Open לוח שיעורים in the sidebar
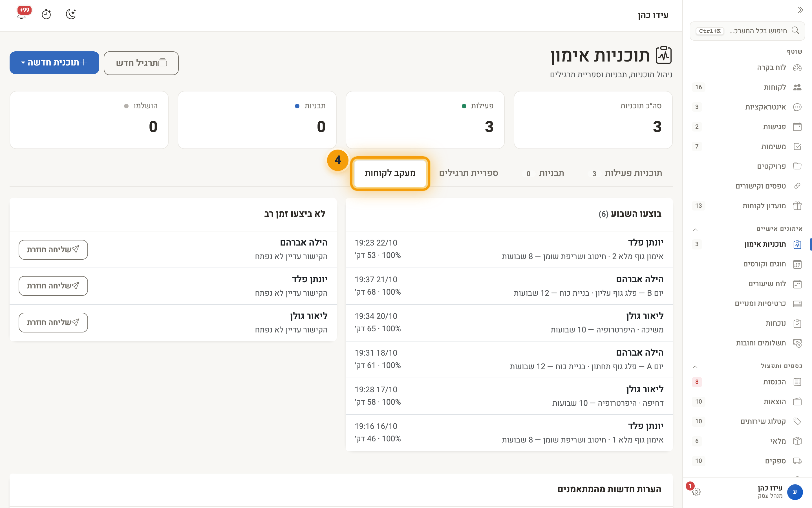 747,284
